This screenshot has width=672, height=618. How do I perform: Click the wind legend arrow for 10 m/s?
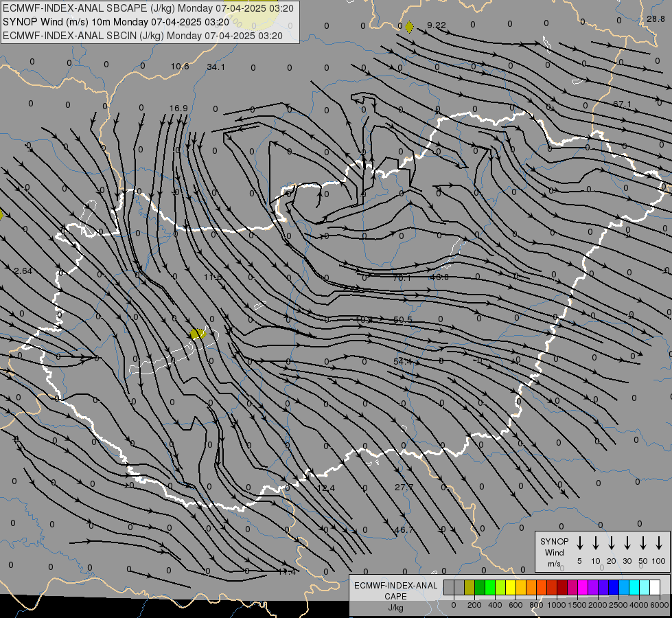pyautogui.click(x=596, y=543)
